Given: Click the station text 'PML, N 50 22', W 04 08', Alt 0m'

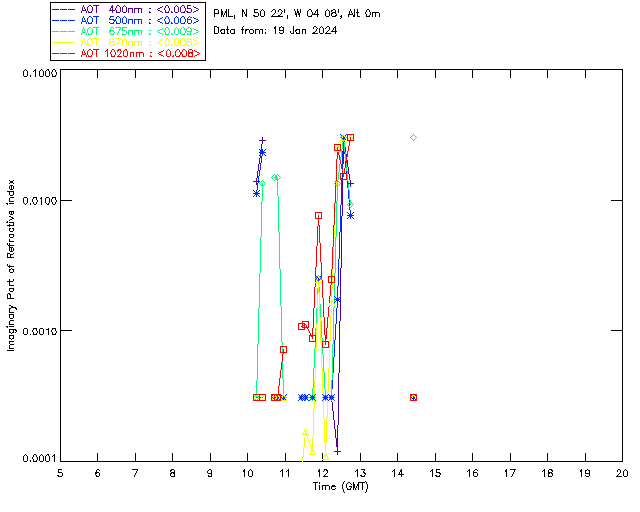Looking at the screenshot, I should (x=297, y=14).
